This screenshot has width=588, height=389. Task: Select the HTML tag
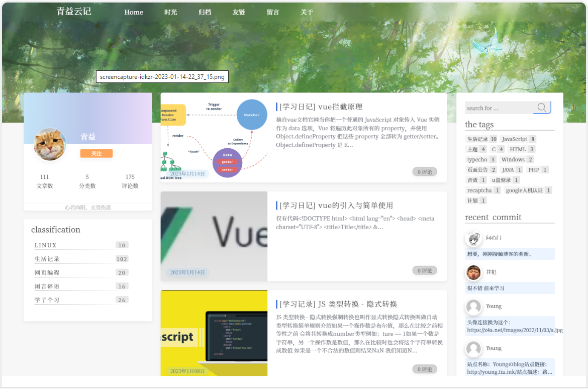click(x=522, y=149)
